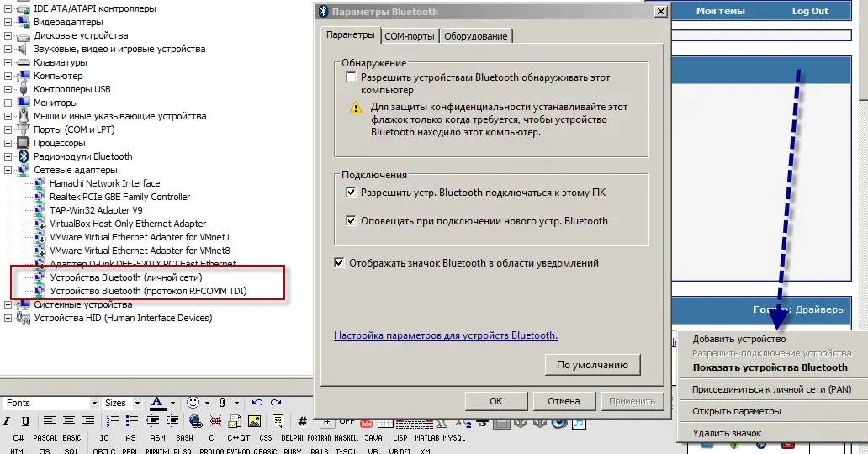This screenshot has width=868, height=454.
Task: Click Отмена in Bluetooth settings dialog
Action: 564,401
